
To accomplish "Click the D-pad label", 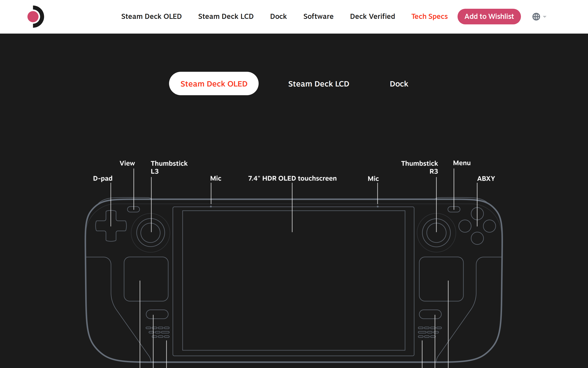I will 103,178.
